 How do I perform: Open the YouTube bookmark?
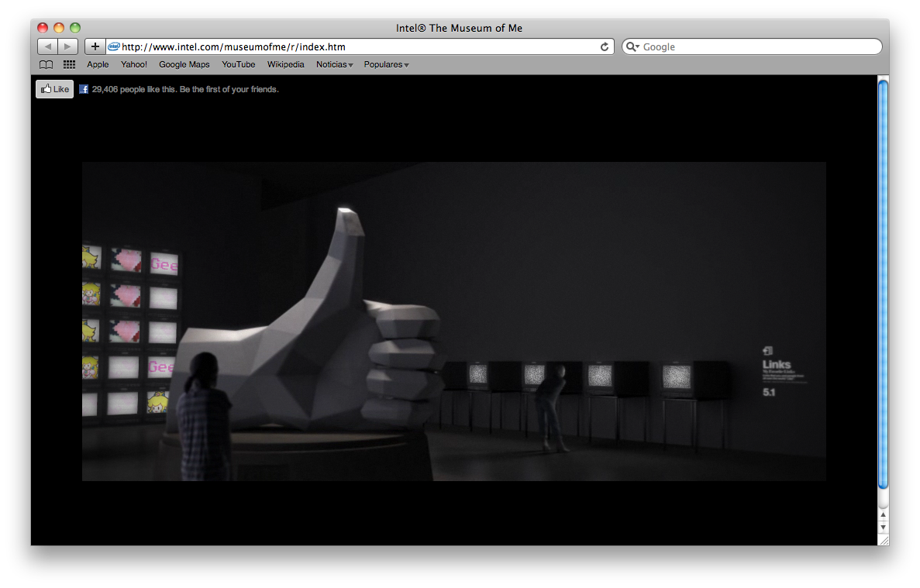(x=239, y=65)
